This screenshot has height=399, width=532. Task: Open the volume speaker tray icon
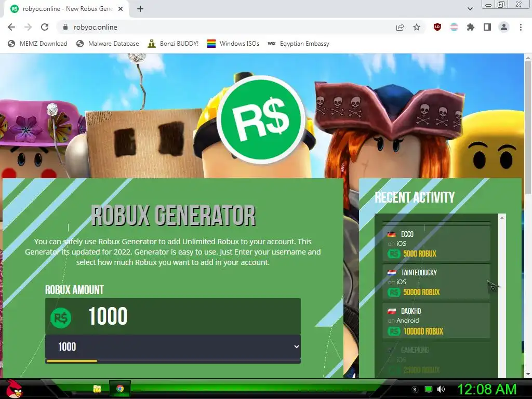point(441,389)
